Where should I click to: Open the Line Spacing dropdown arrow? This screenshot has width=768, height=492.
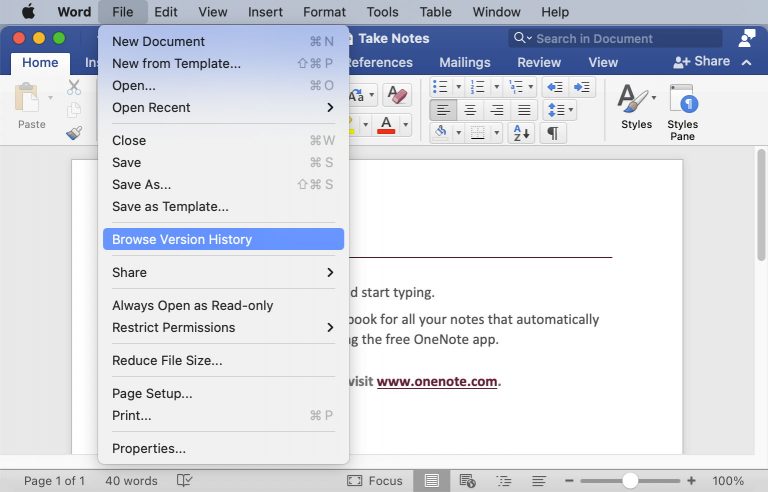point(571,110)
